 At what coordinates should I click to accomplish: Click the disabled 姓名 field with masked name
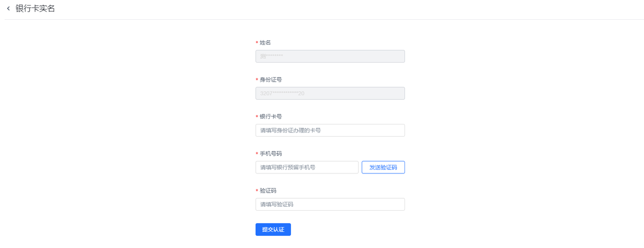click(x=330, y=56)
